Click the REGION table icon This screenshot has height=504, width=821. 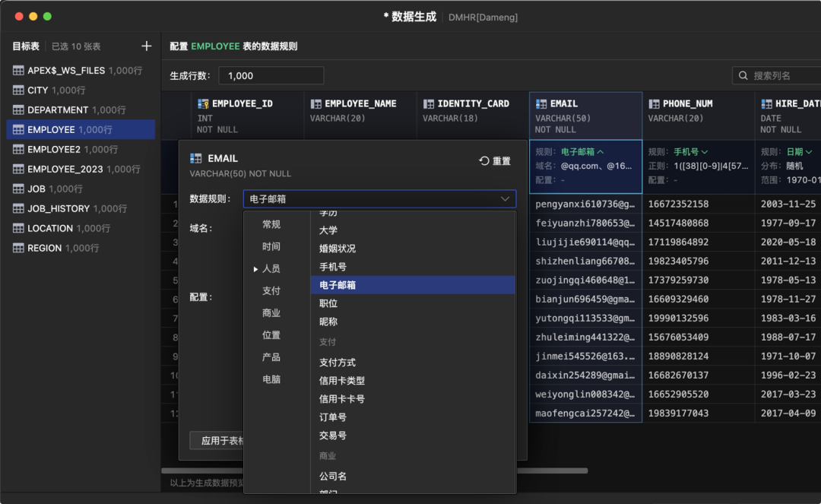coord(18,248)
